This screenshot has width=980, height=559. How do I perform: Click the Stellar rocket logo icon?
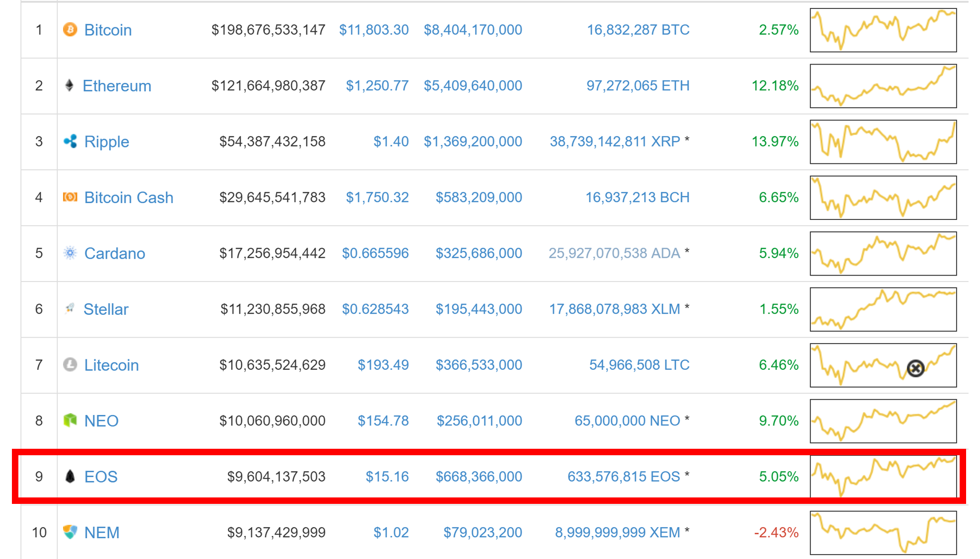pos(70,309)
